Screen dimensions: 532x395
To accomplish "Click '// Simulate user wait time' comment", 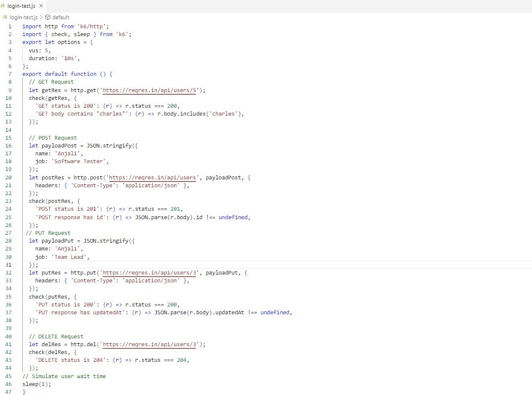I will click(x=64, y=376).
